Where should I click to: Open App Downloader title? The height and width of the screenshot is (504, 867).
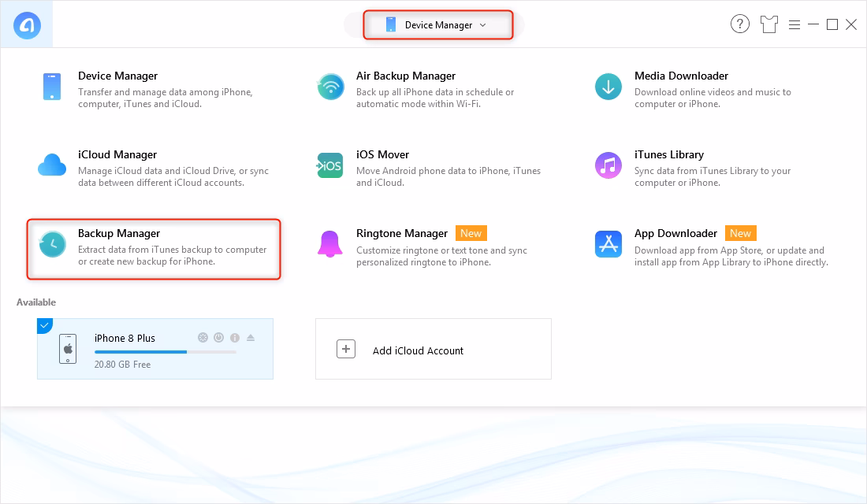(675, 233)
